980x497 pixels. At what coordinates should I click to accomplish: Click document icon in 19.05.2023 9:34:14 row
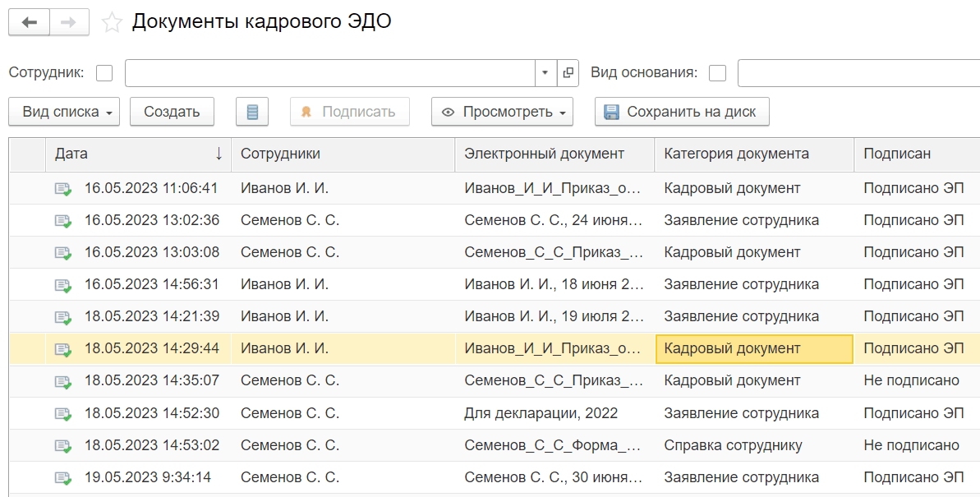62,477
